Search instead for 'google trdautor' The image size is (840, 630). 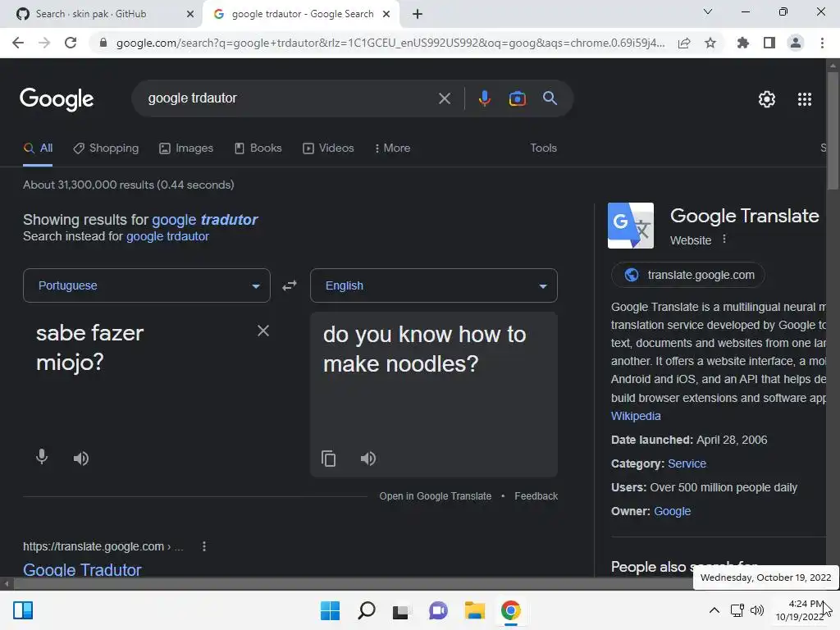point(167,236)
